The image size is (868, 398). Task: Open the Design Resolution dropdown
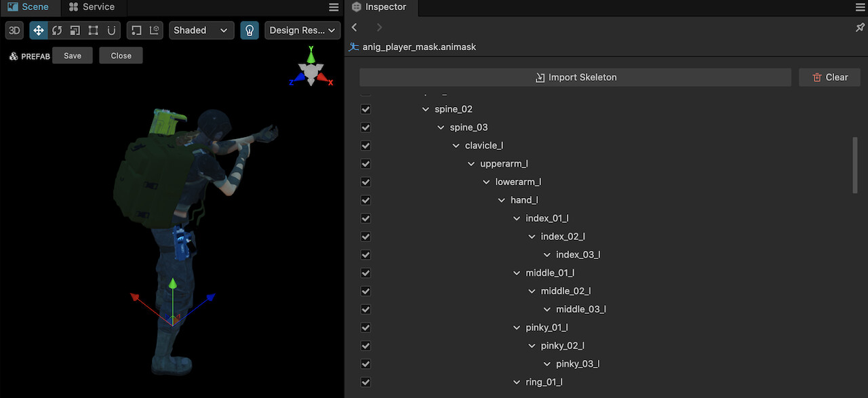(x=302, y=31)
